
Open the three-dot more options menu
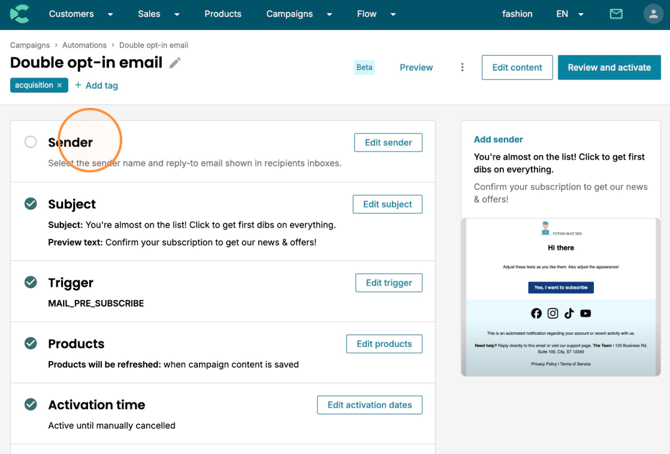pyautogui.click(x=462, y=68)
